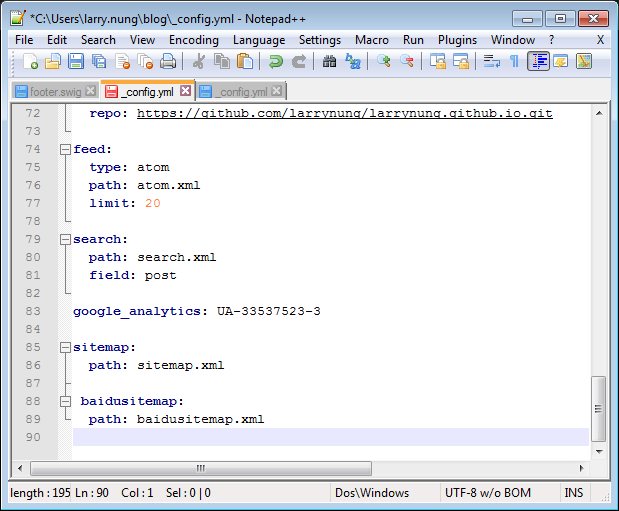The height and width of the screenshot is (511, 619).
Task: Place cursor on empty line 90
Action: coord(331,437)
